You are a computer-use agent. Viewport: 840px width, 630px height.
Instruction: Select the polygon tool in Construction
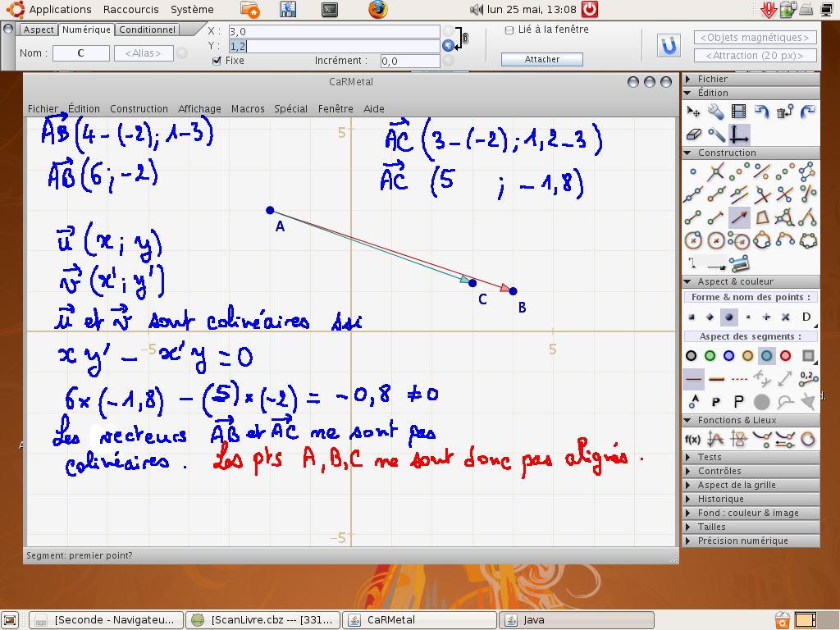[762, 217]
